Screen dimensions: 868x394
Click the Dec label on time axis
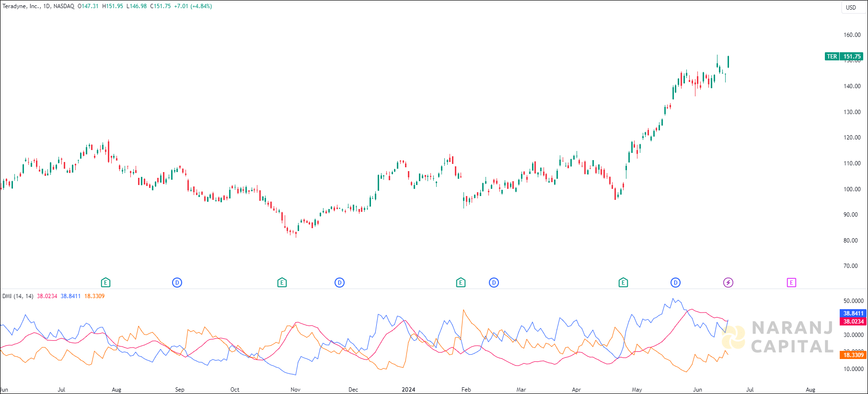pos(353,390)
